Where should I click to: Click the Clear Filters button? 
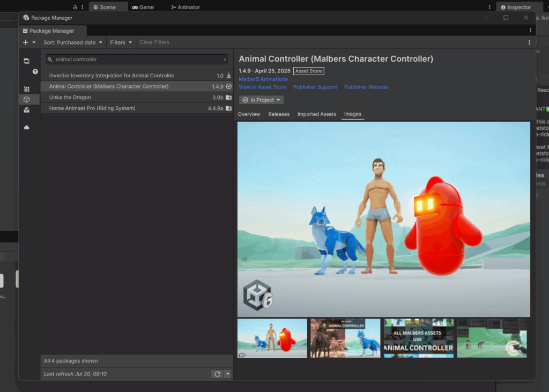point(154,42)
